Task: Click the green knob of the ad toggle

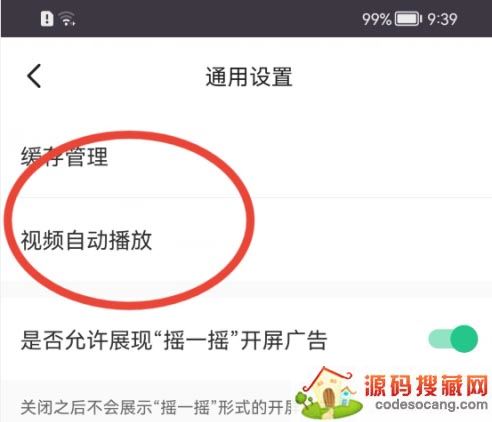Action: coord(464,339)
